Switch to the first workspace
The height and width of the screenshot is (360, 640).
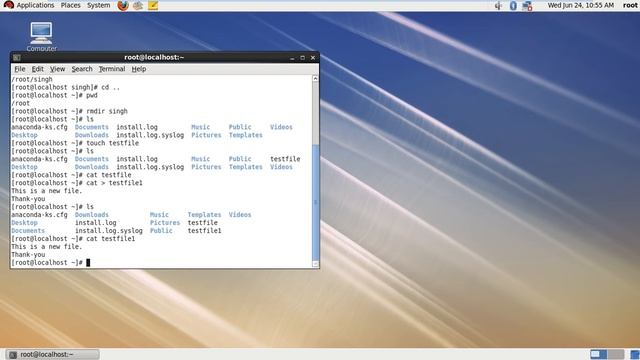click(x=598, y=354)
